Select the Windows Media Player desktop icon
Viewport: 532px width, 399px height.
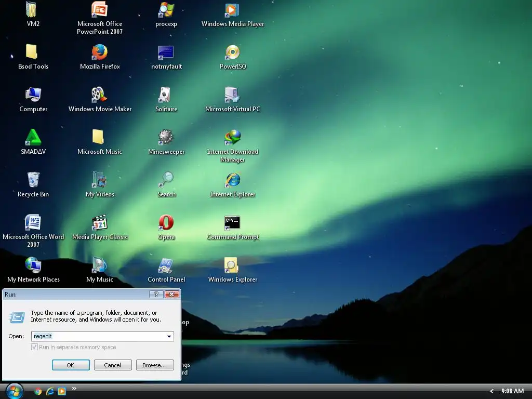[232, 9]
